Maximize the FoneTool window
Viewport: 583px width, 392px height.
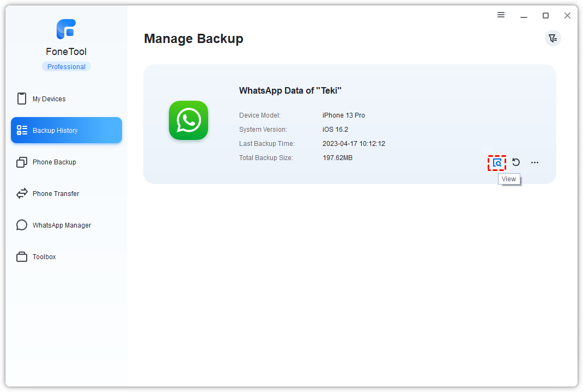[545, 16]
